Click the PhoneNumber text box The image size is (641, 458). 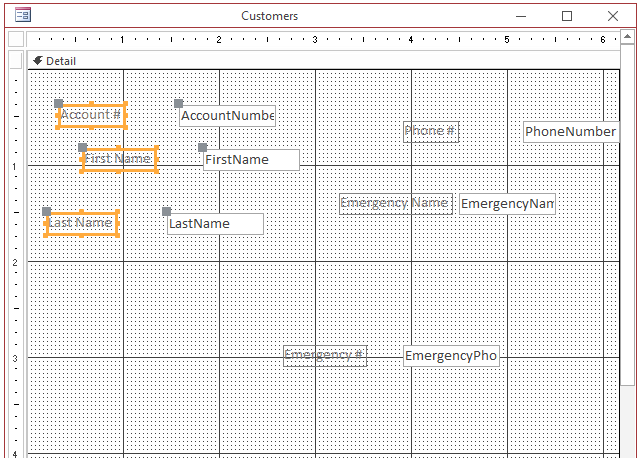[572, 132]
